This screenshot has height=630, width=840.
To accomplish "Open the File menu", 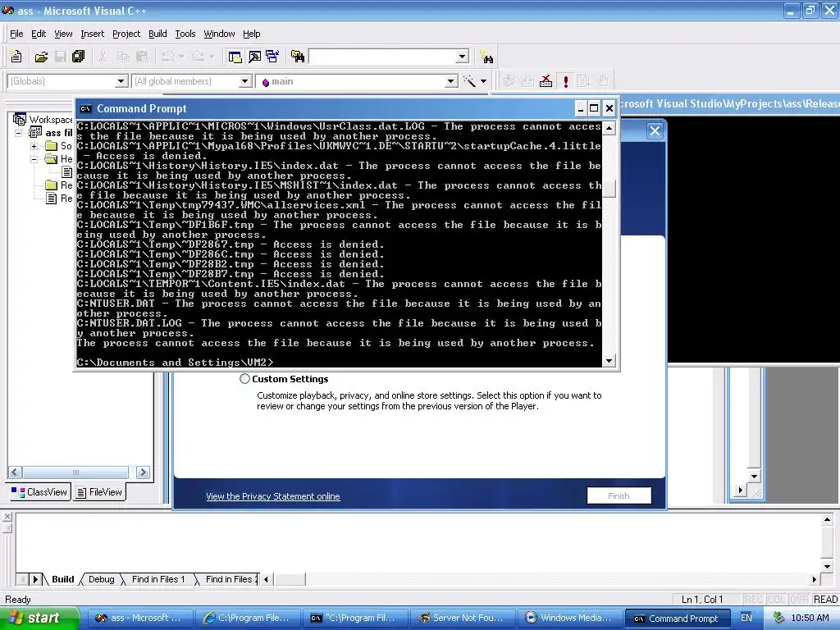I will (x=16, y=34).
